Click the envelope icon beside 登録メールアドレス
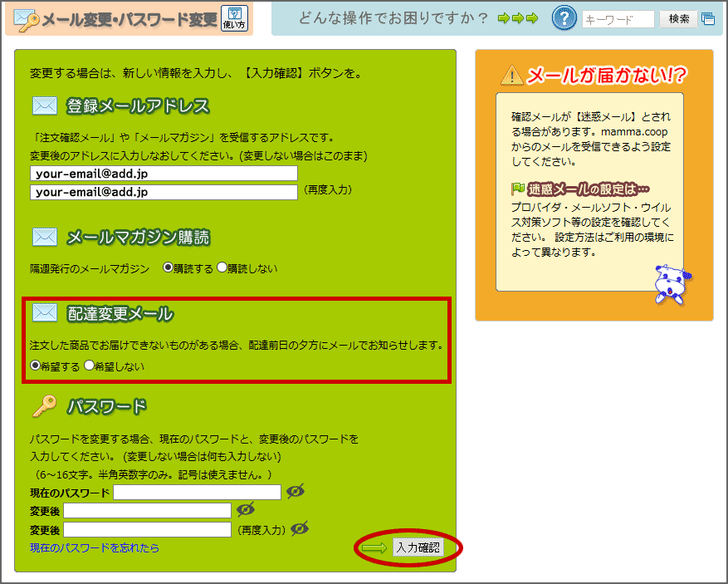 tap(45, 106)
